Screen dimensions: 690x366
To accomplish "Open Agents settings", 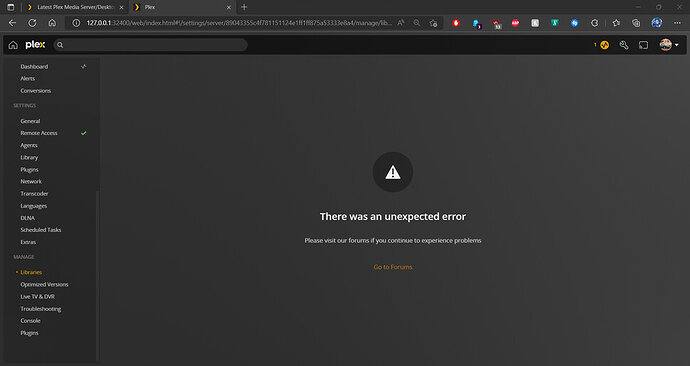I will (29, 145).
